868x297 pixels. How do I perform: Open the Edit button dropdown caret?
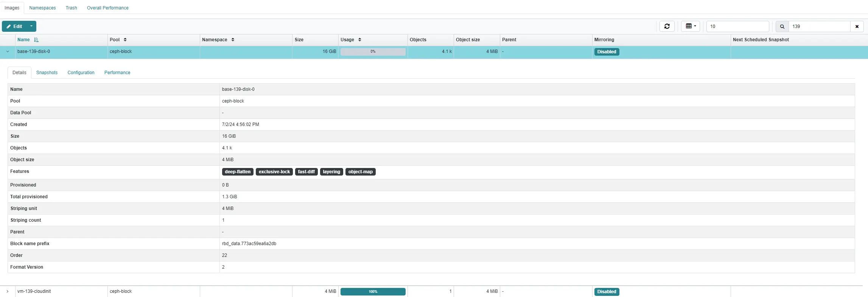pyautogui.click(x=31, y=26)
